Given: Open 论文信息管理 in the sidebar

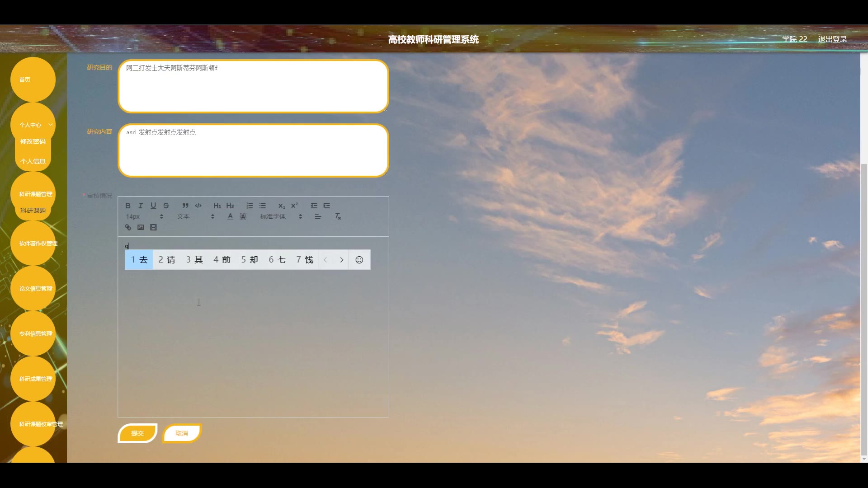Looking at the screenshot, I should [35, 288].
